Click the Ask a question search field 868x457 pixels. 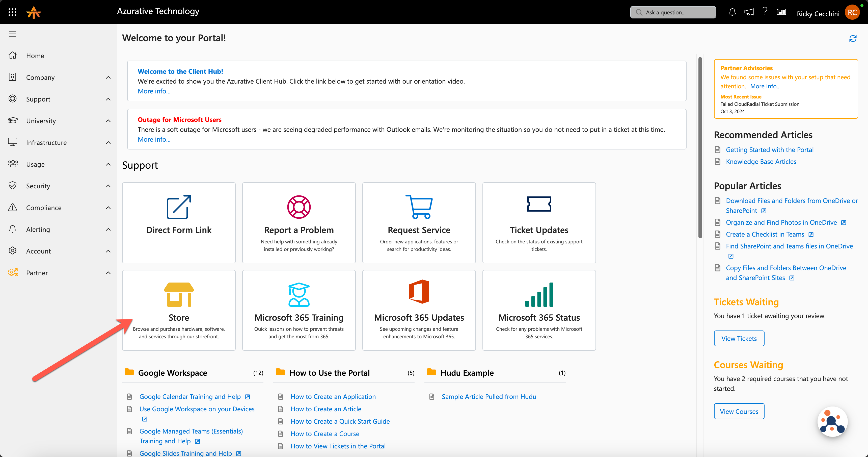coord(673,12)
